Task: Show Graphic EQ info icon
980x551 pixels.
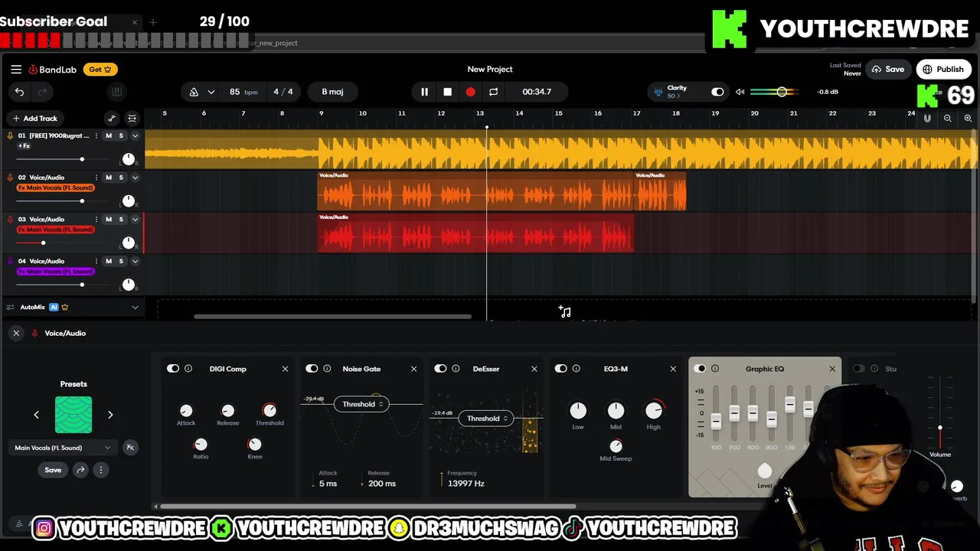Action: pyautogui.click(x=715, y=369)
